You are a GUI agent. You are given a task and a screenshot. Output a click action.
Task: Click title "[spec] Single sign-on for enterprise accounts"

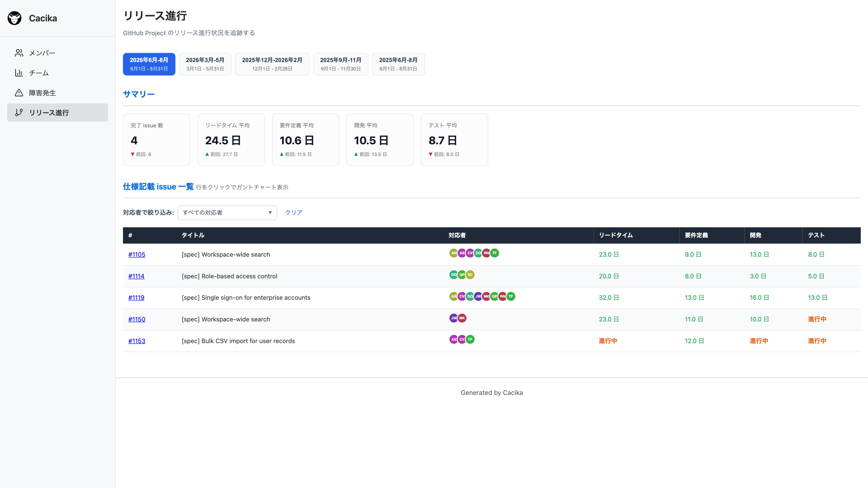point(246,297)
